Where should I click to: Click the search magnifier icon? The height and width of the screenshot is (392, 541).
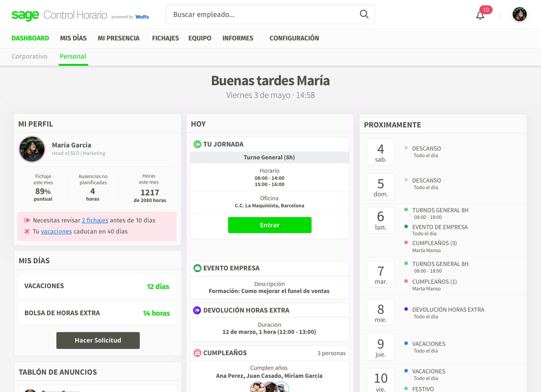tap(364, 14)
